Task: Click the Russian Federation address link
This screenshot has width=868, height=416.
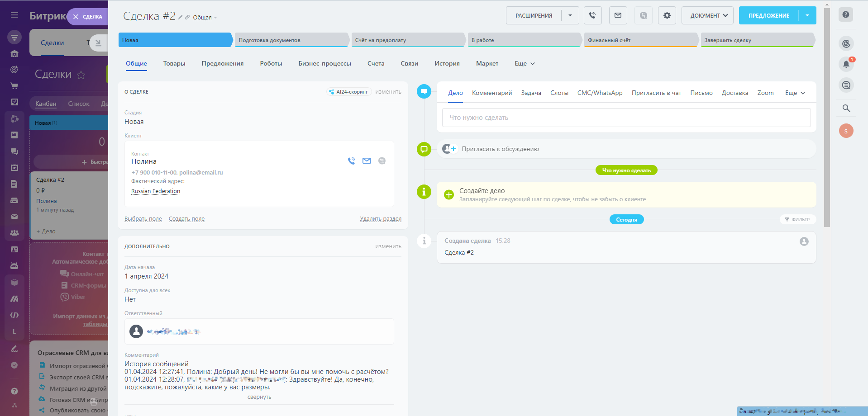Action: tap(156, 191)
